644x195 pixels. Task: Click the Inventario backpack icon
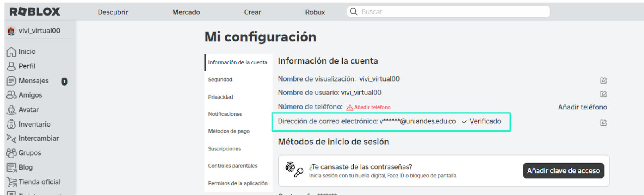(11, 124)
